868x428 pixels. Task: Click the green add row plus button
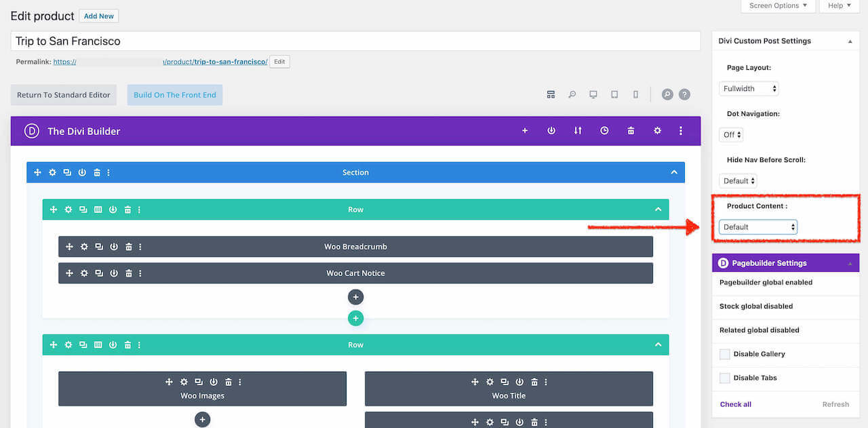click(x=355, y=318)
